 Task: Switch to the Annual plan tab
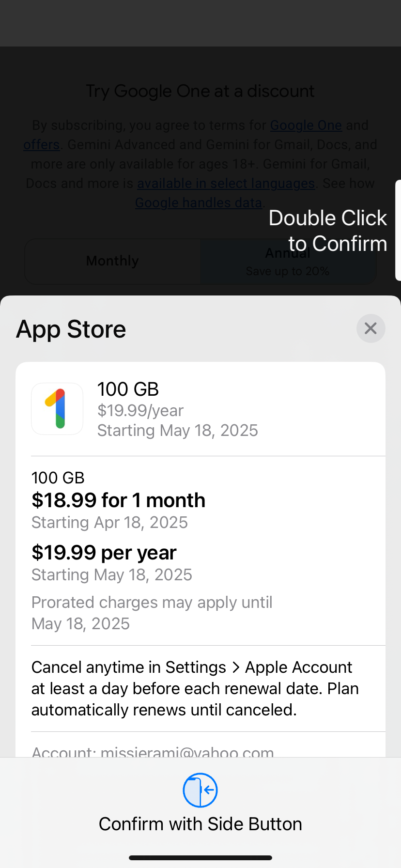288,261
